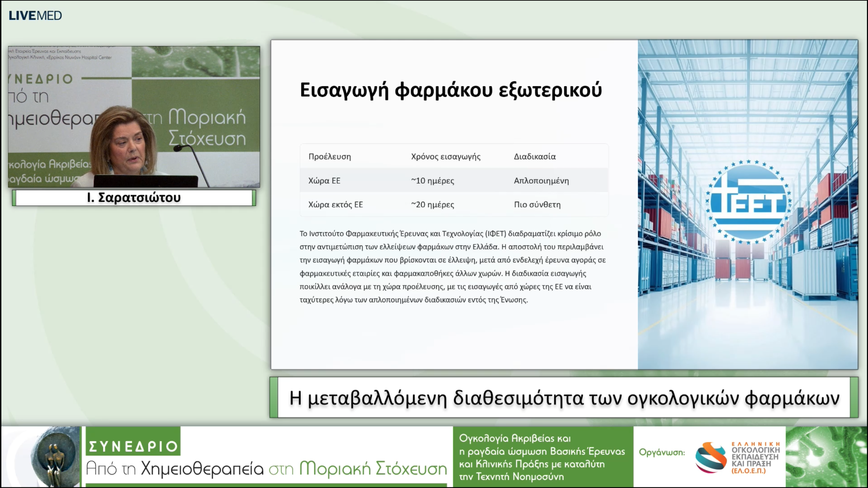
Task: Click the Διαδικασία column header
Action: [535, 157]
